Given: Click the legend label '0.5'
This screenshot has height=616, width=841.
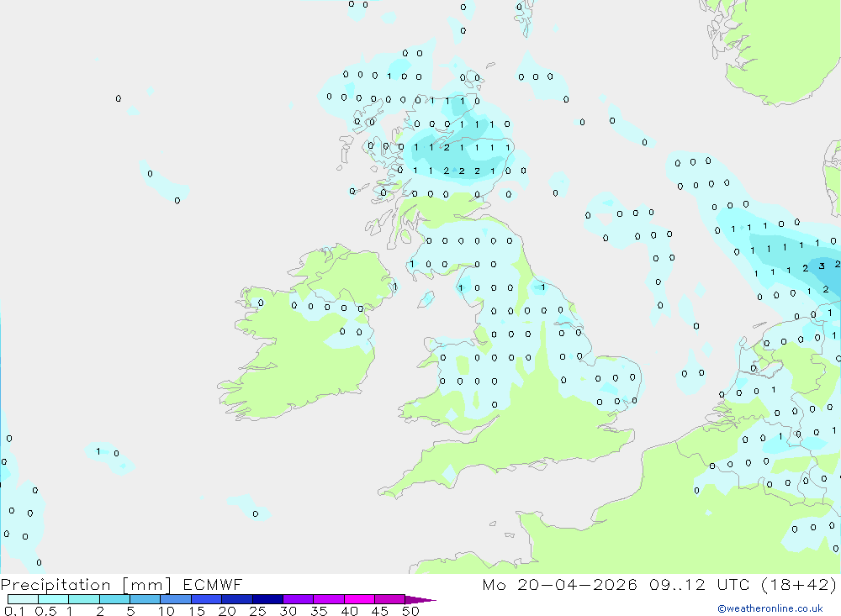Looking at the screenshot, I should click(x=45, y=611).
